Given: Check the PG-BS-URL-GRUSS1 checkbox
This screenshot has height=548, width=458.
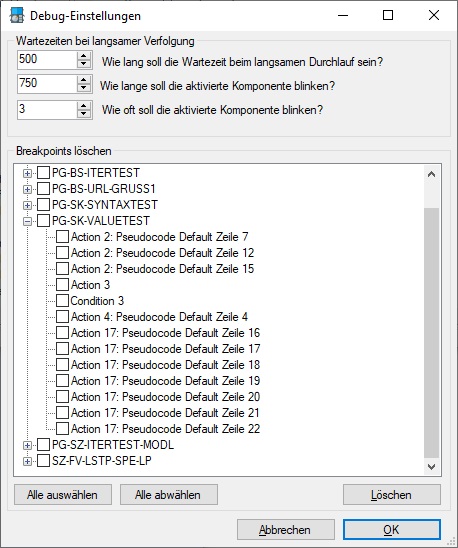Looking at the screenshot, I should tap(43, 189).
